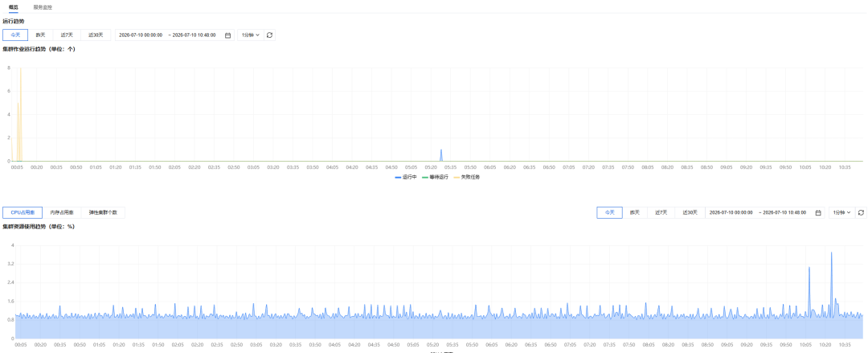Show the CPU占用率 chart
This screenshot has width=868, height=353.
(23, 213)
